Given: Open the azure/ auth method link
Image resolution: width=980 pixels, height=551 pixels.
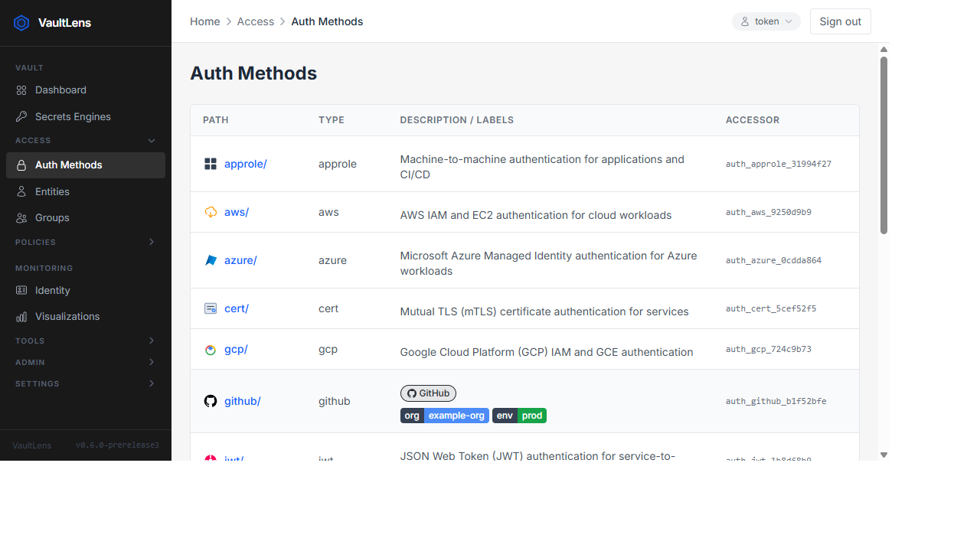Looking at the screenshot, I should pyautogui.click(x=240, y=260).
